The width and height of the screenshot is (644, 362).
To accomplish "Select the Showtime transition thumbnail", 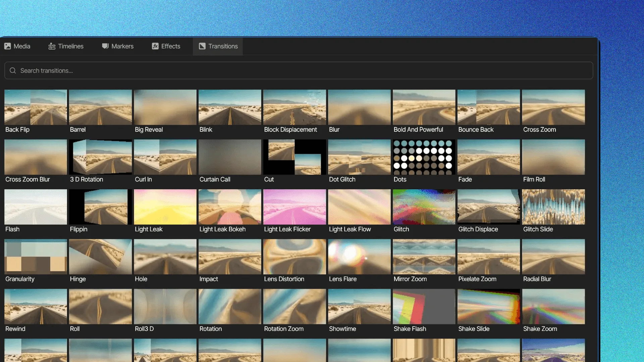I will pyautogui.click(x=359, y=306).
